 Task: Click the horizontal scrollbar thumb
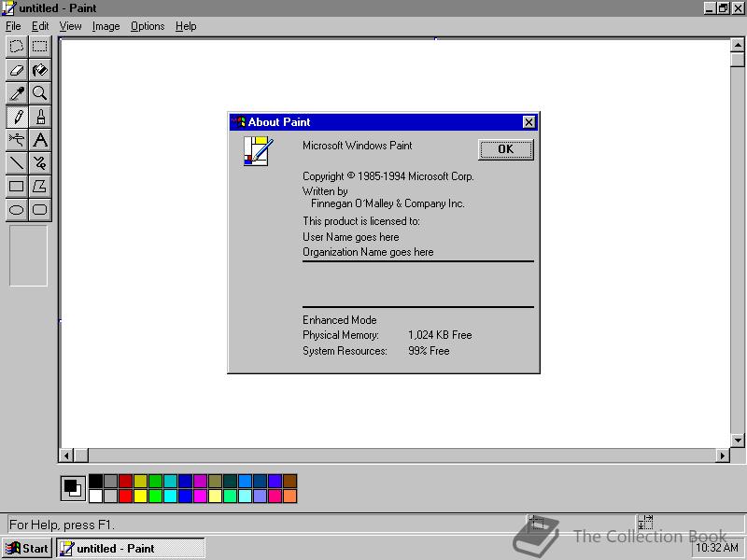(x=81, y=455)
